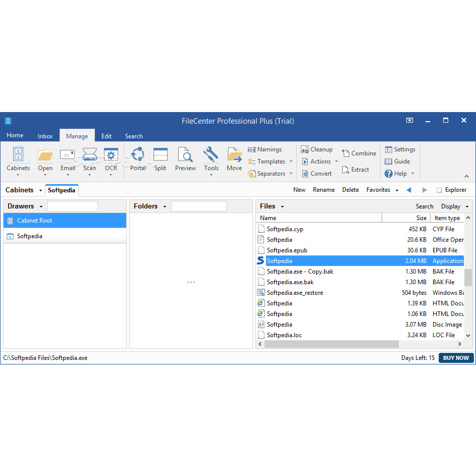Select the Softpedia.loc file
This screenshot has width=476, height=476.
tap(360, 335)
